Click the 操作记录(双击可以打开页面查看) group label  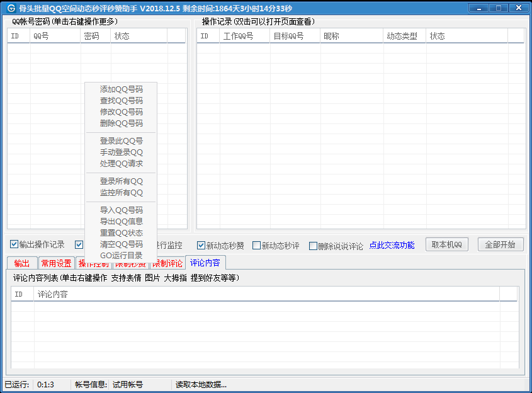pyautogui.click(x=258, y=21)
